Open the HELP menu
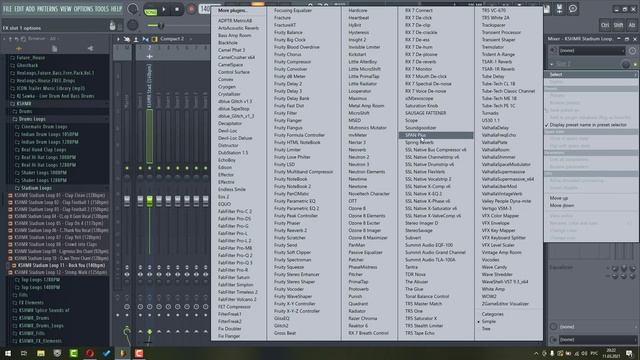The image size is (640, 360). coord(116,9)
